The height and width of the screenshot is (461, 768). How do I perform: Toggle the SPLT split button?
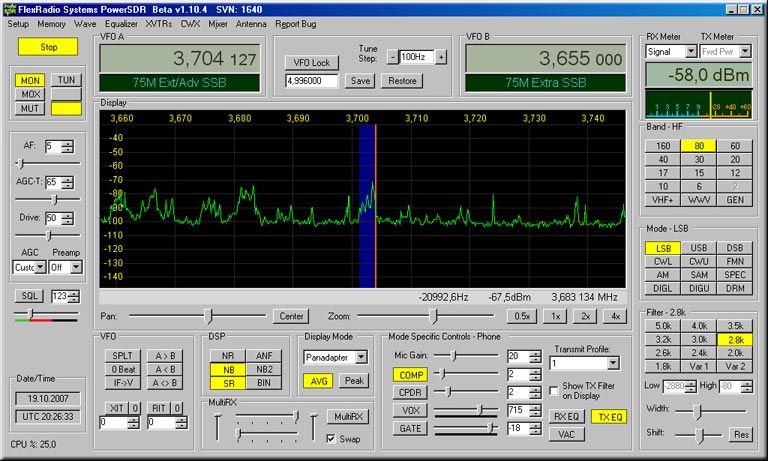coord(122,356)
